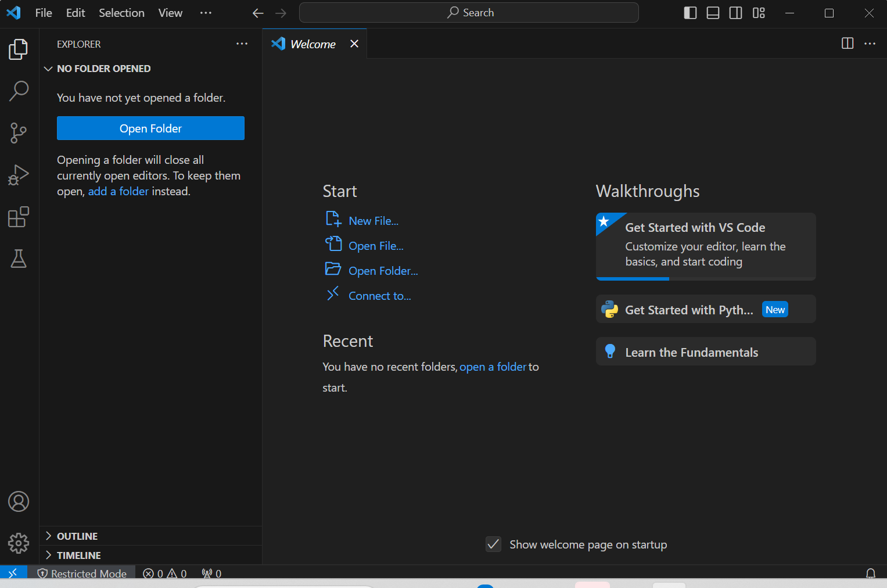Click the VS Code logo in title bar
Image resolution: width=887 pixels, height=588 pixels.
(13, 13)
